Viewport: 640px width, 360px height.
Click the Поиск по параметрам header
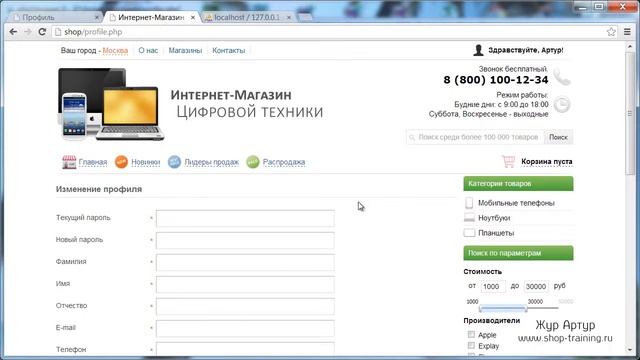518,253
